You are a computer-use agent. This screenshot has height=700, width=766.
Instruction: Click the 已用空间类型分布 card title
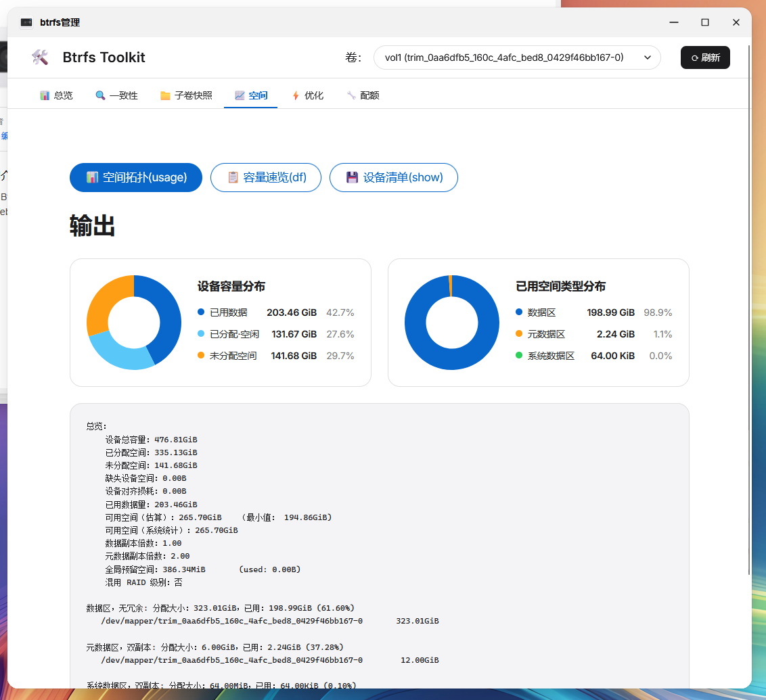(560, 287)
